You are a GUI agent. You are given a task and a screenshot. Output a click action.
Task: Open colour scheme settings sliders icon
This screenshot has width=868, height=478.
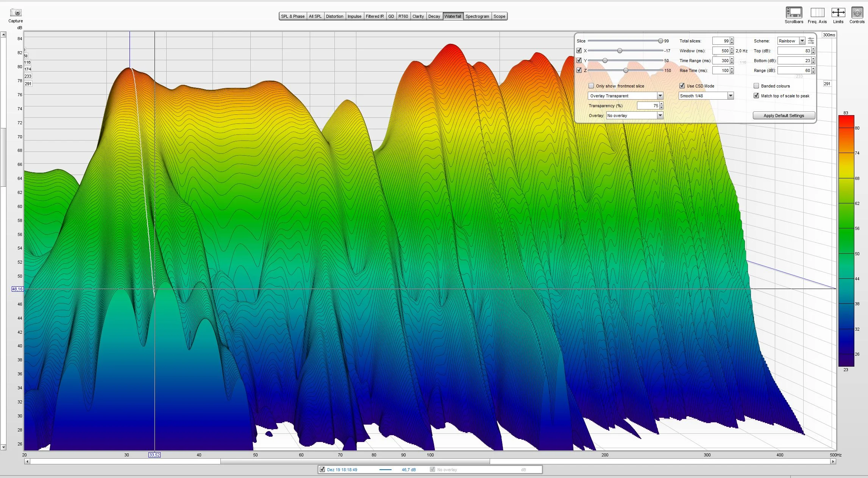(811, 41)
